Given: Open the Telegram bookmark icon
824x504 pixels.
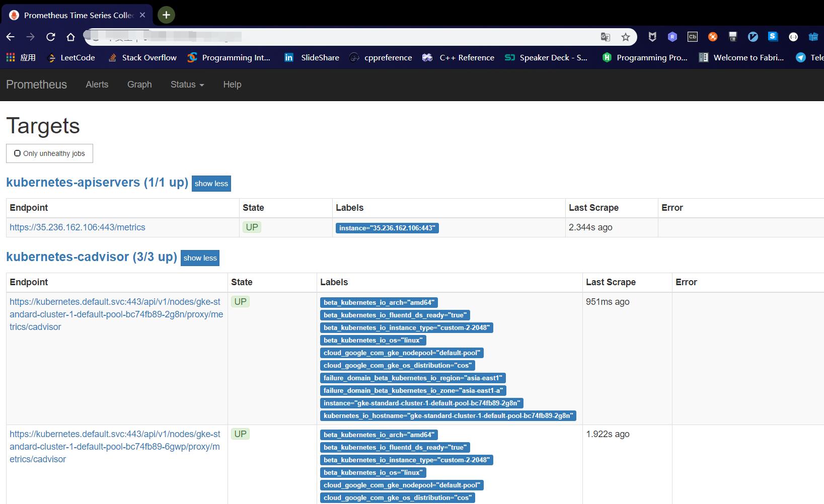Looking at the screenshot, I should click(x=800, y=57).
